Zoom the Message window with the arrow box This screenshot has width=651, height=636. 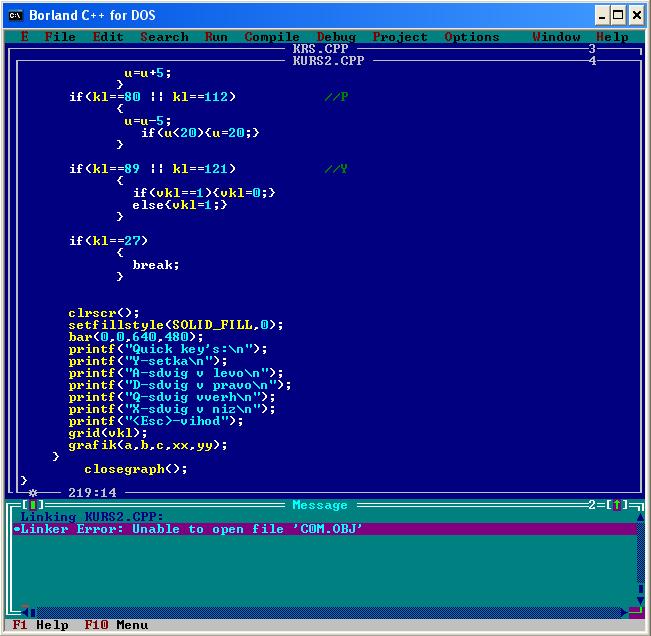tap(616, 505)
